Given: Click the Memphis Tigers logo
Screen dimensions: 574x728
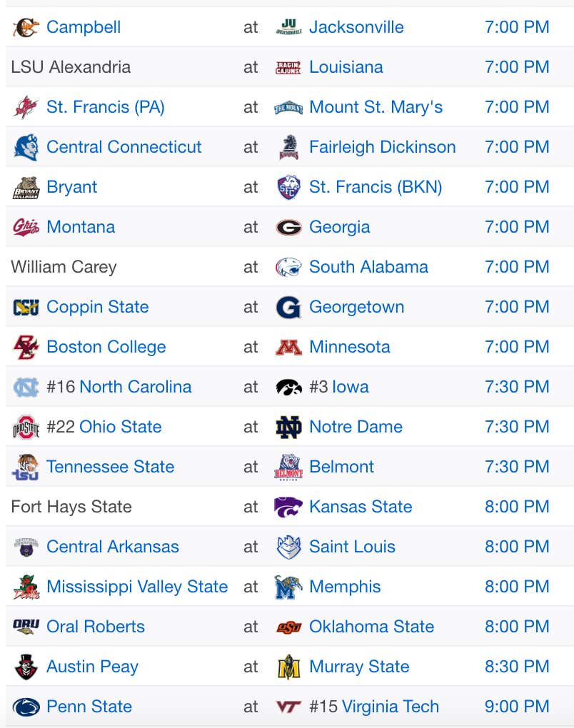Looking at the screenshot, I should click(x=288, y=587).
